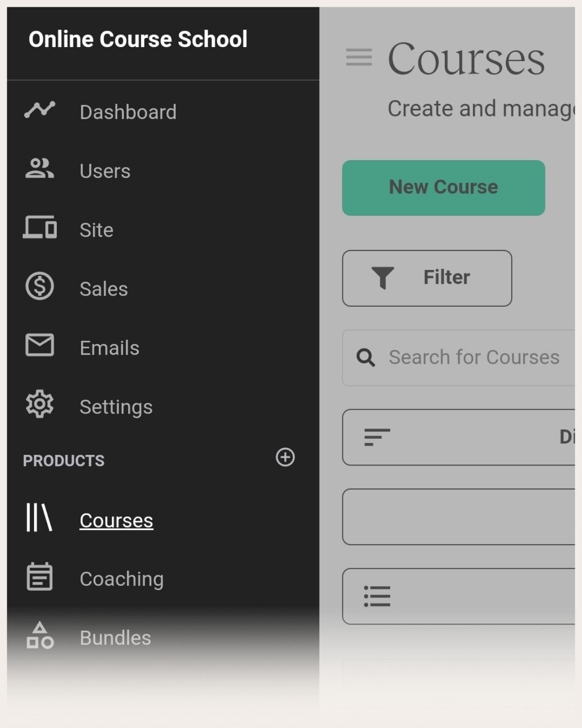582x728 pixels.
Task: Select the Coaching calendar icon
Action: pyautogui.click(x=39, y=576)
